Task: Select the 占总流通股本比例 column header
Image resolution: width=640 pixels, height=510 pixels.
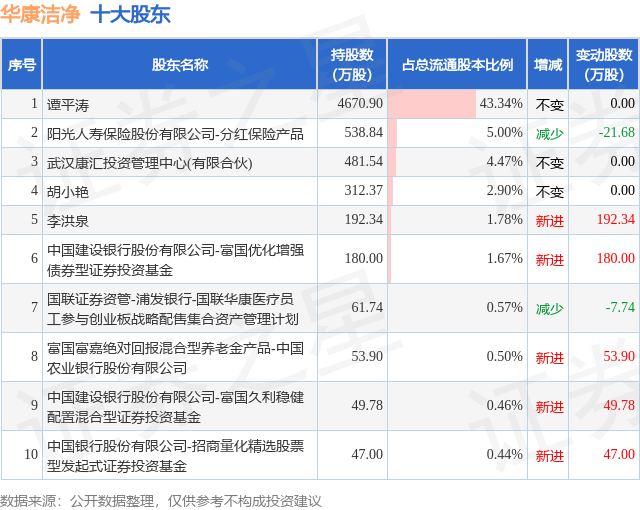Action: click(x=457, y=64)
